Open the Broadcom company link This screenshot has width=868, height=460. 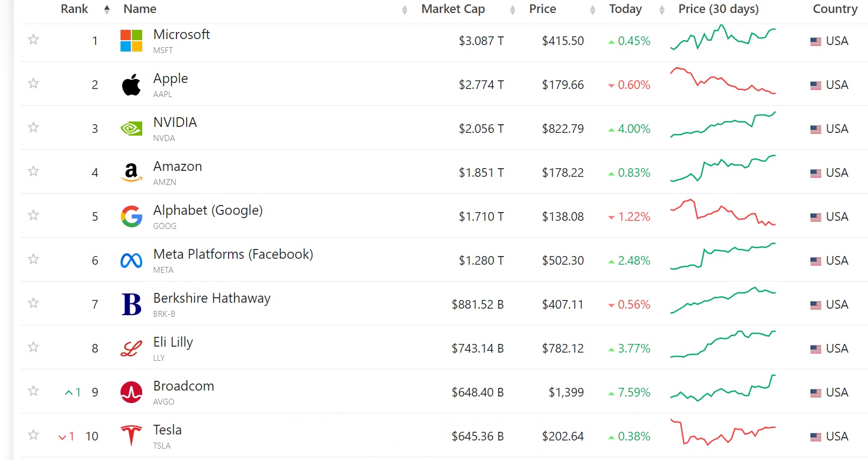coord(183,386)
